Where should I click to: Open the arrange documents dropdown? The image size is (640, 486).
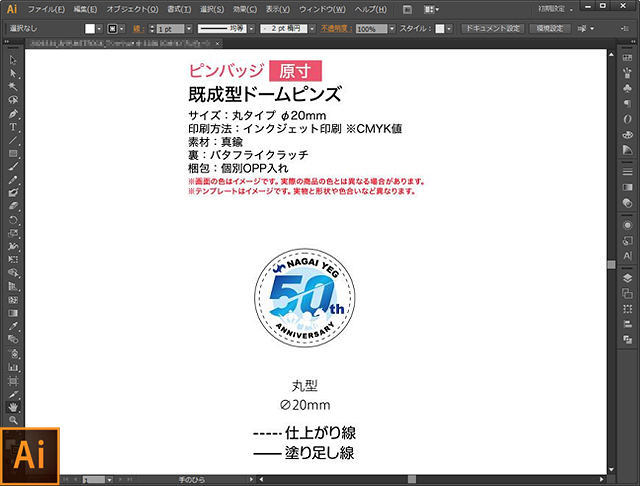pyautogui.click(x=431, y=9)
